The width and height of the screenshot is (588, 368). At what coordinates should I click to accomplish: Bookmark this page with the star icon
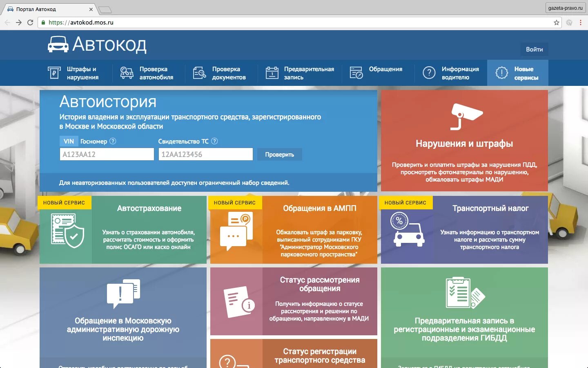(x=556, y=22)
